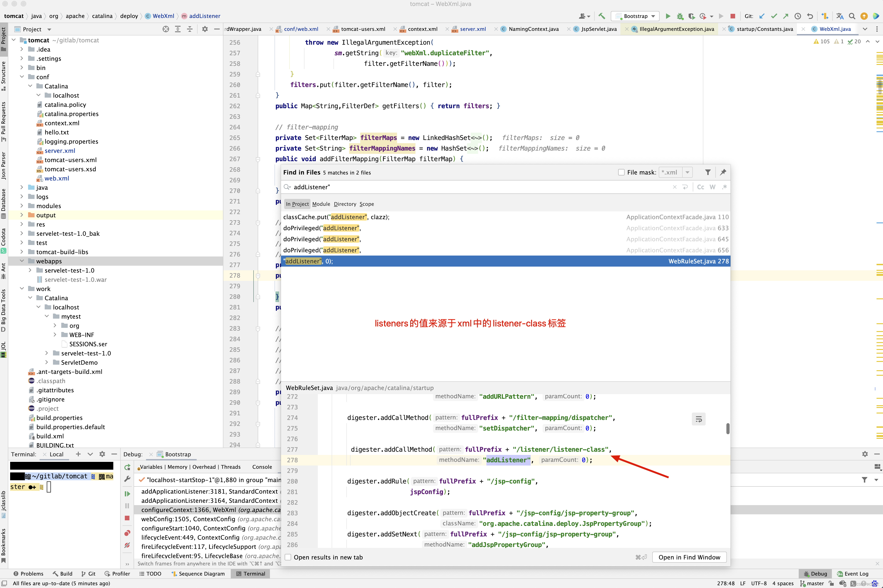Enable the File mask checkbox
Screen dimensions: 883x588
tap(621, 172)
